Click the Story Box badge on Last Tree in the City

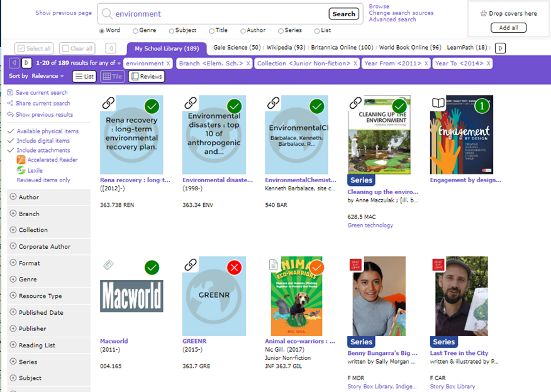coord(438,264)
